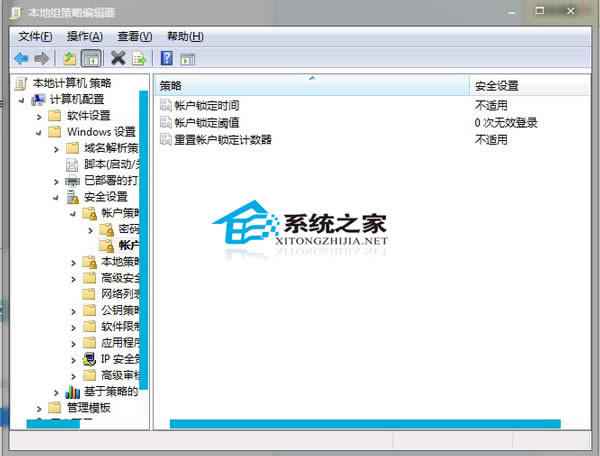
Task: Click the 帐户锁定阈值 policy document icon
Action: [x=166, y=122]
